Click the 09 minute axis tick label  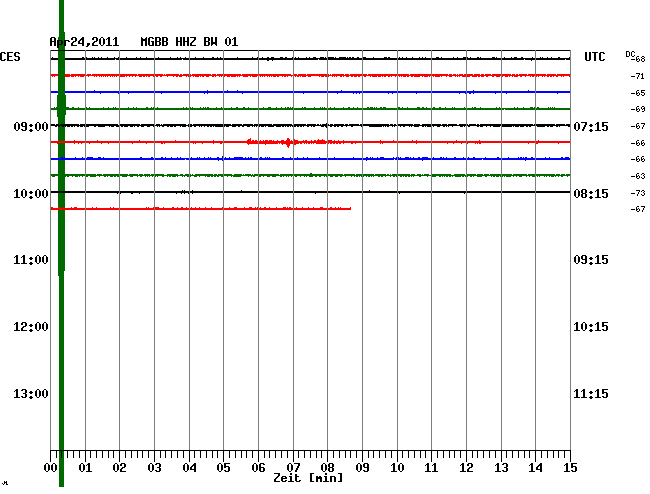[x=362, y=468]
